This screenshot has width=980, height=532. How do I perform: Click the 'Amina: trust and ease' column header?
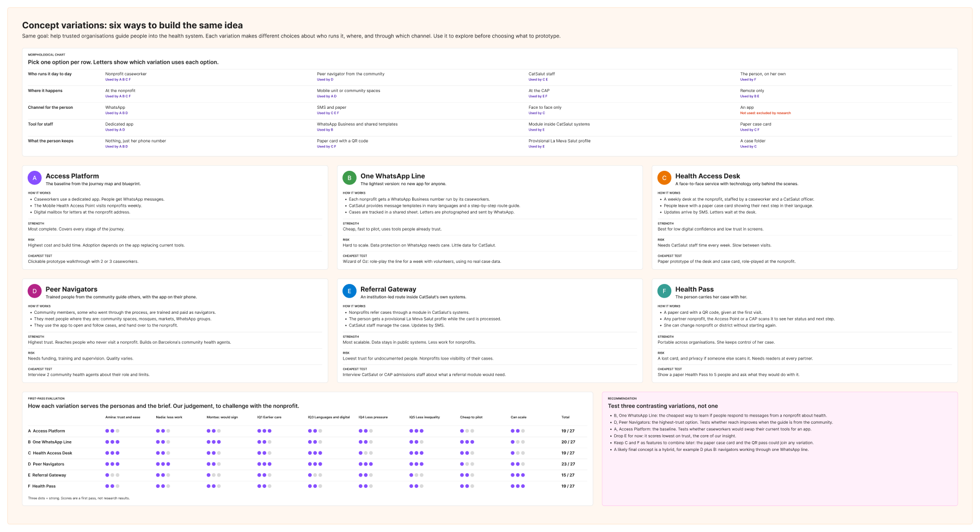pyautogui.click(x=123, y=417)
